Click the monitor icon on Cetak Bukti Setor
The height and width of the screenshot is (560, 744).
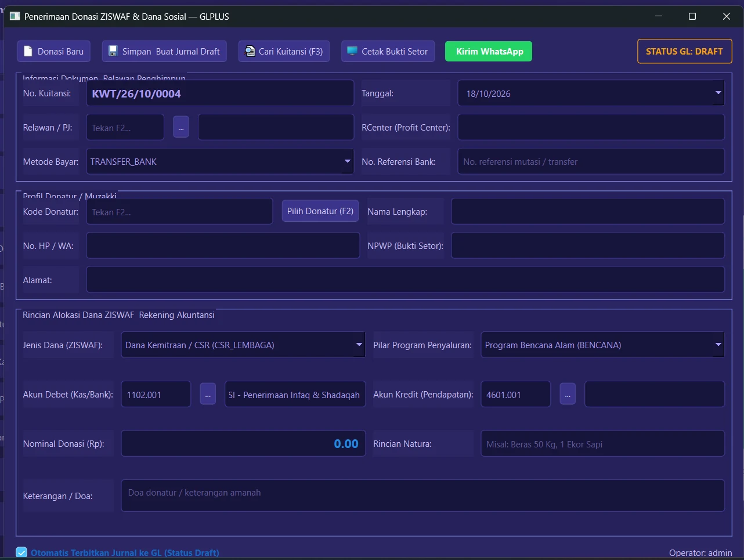(352, 51)
